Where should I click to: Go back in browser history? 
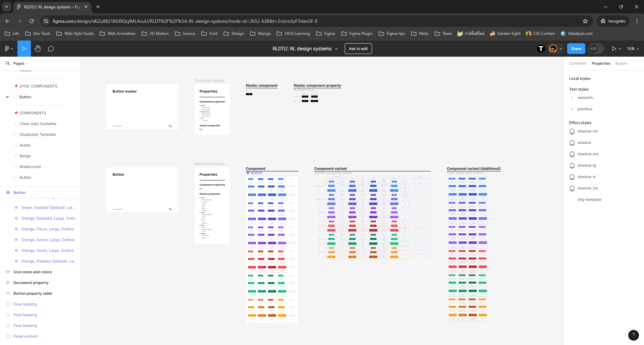[7, 21]
